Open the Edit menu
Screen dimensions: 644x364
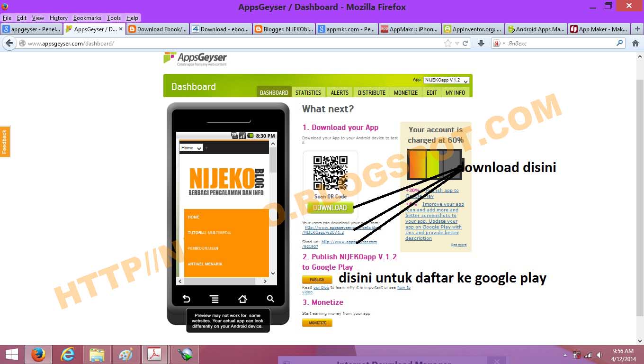pos(22,18)
